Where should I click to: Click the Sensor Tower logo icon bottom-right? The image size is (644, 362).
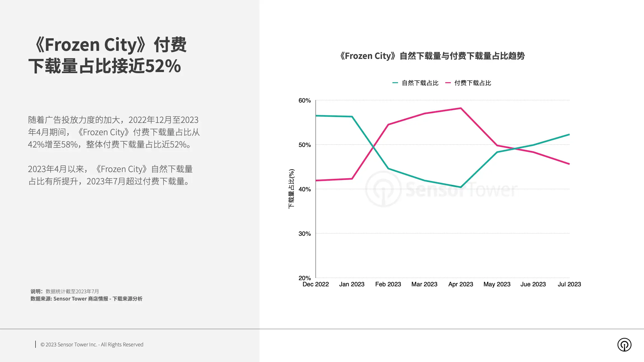tap(624, 345)
